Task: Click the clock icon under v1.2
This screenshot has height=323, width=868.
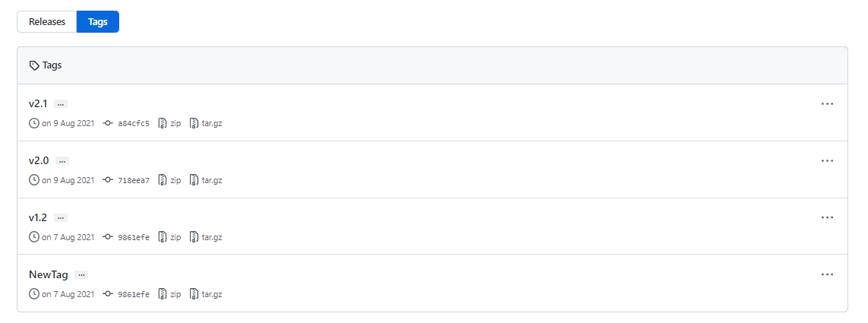Action: (x=33, y=237)
